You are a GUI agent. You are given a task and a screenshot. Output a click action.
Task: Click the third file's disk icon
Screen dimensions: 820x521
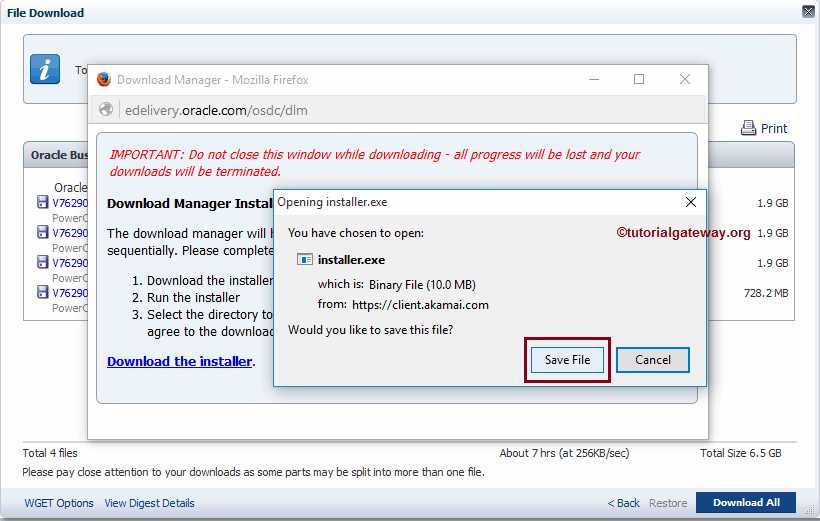pos(43,263)
